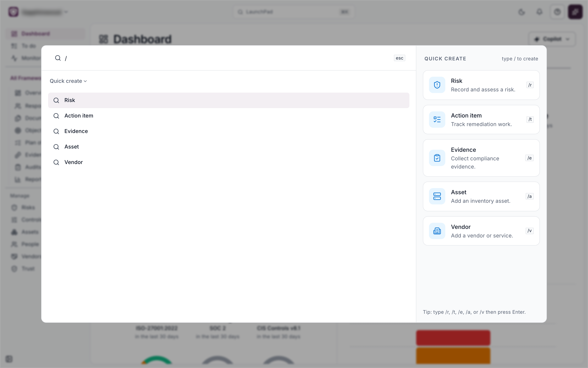Open the Vendor quick create card title
This screenshot has width=588, height=368.
click(461, 227)
